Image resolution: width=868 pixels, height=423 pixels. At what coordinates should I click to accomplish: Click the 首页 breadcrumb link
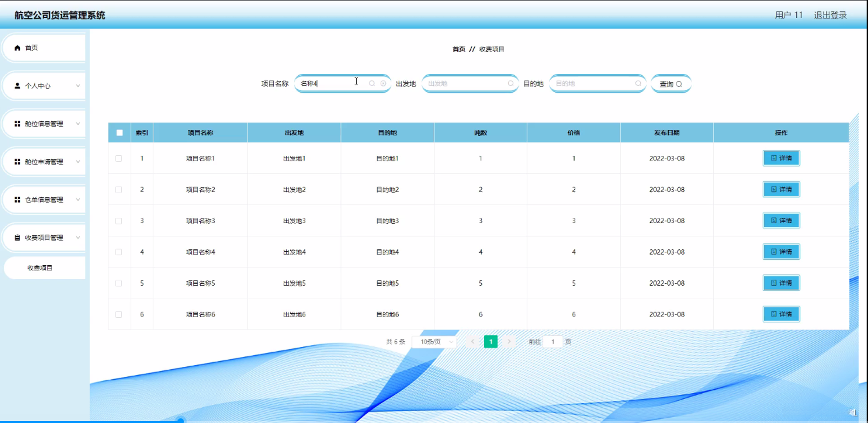(x=459, y=49)
